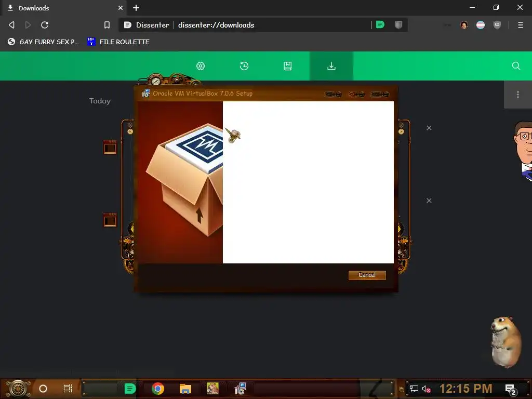Click the first download's file icon
Screen dimensions: 532x399
110,147
